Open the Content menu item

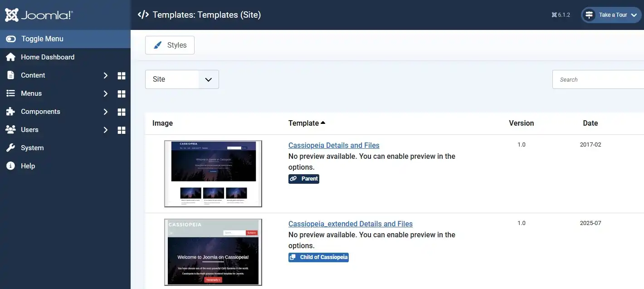tap(33, 75)
